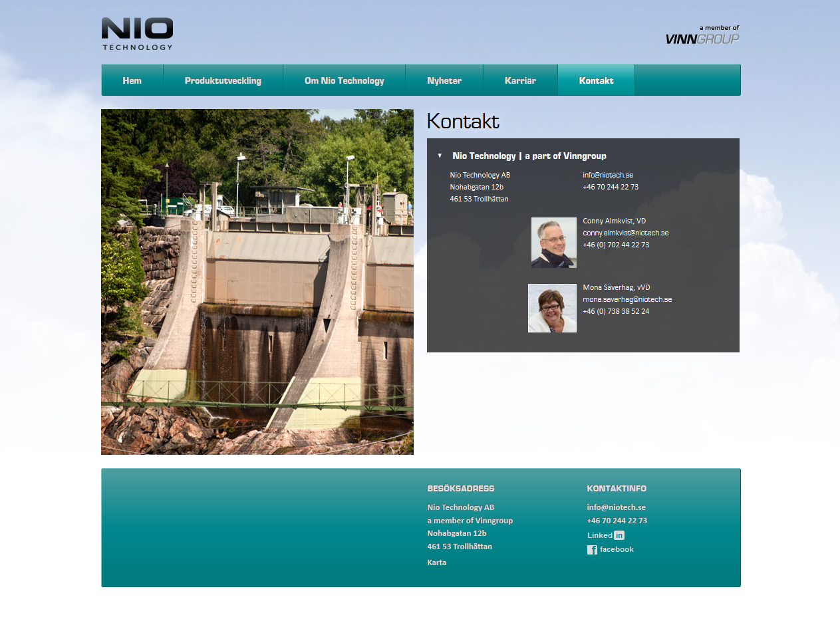Click 'a member of Vinngroup' in footer
This screenshot has width=840, height=629.
(470, 521)
